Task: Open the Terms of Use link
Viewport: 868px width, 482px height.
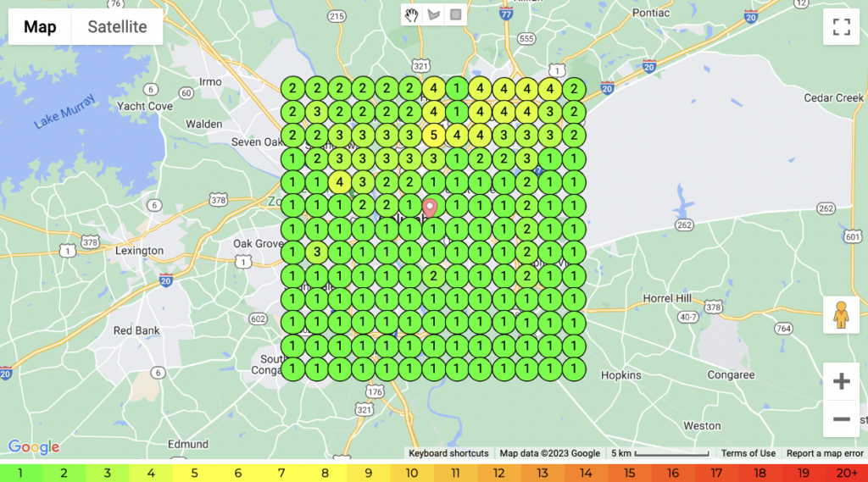Action: [x=748, y=453]
